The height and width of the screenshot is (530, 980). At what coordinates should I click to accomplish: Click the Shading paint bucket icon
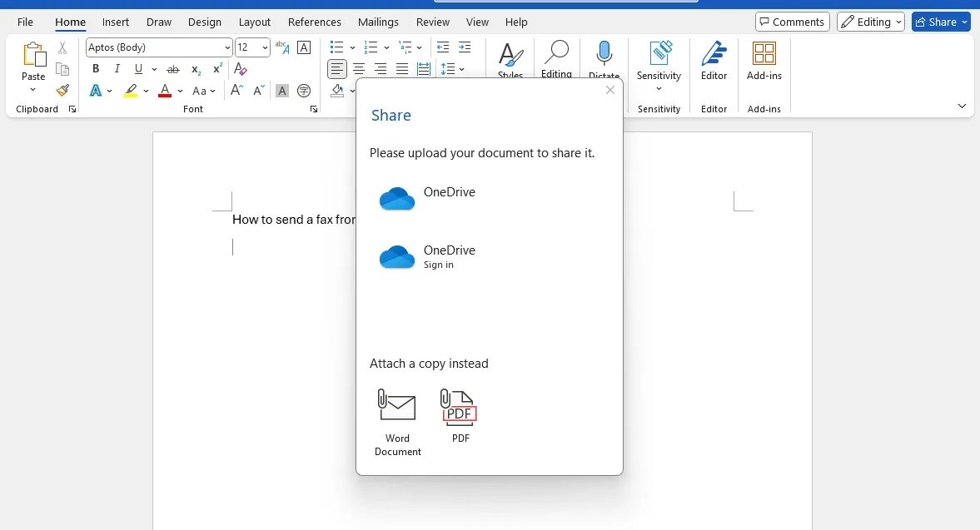[x=337, y=91]
